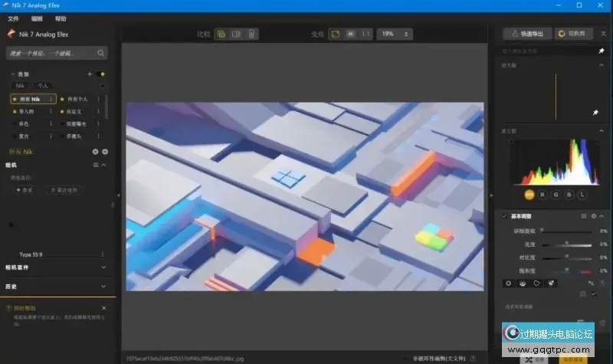Open the 文件 menu

click(x=13, y=18)
